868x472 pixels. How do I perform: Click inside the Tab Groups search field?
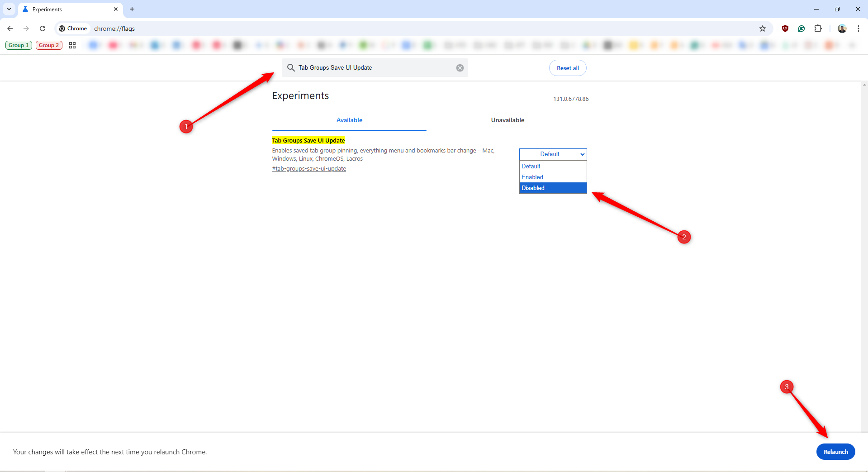[375, 67]
